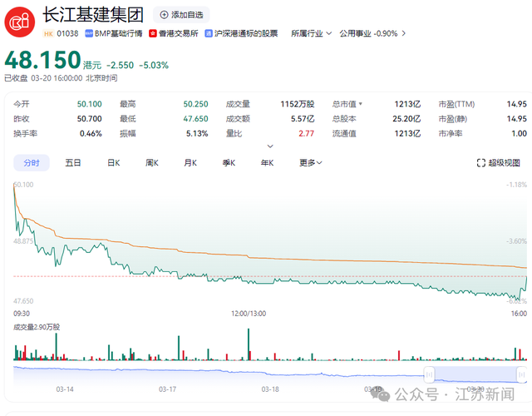Expand the 所属行业 dropdown
Screen dimensions: 532x416
pyautogui.click(x=311, y=33)
